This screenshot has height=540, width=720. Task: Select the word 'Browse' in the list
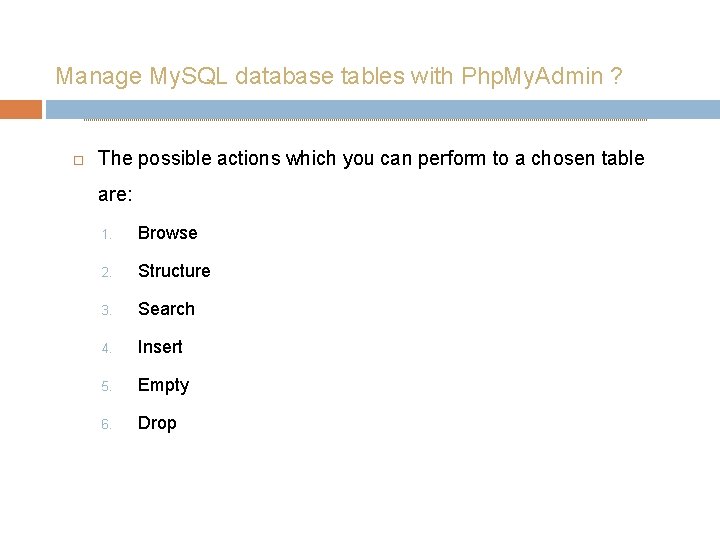click(168, 233)
